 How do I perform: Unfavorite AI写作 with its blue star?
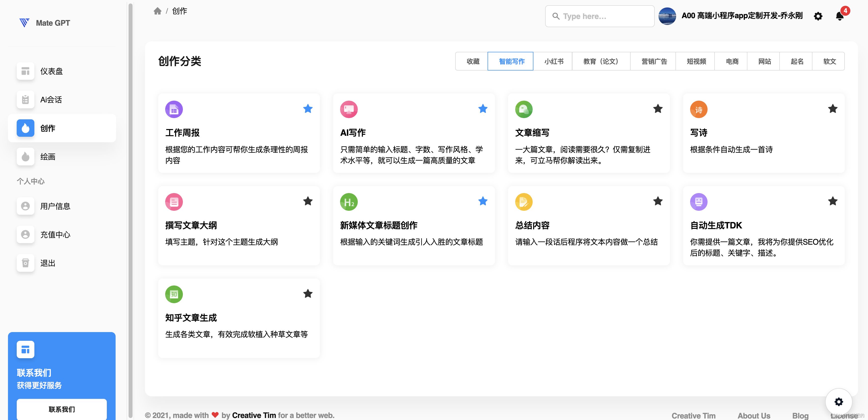coord(483,108)
